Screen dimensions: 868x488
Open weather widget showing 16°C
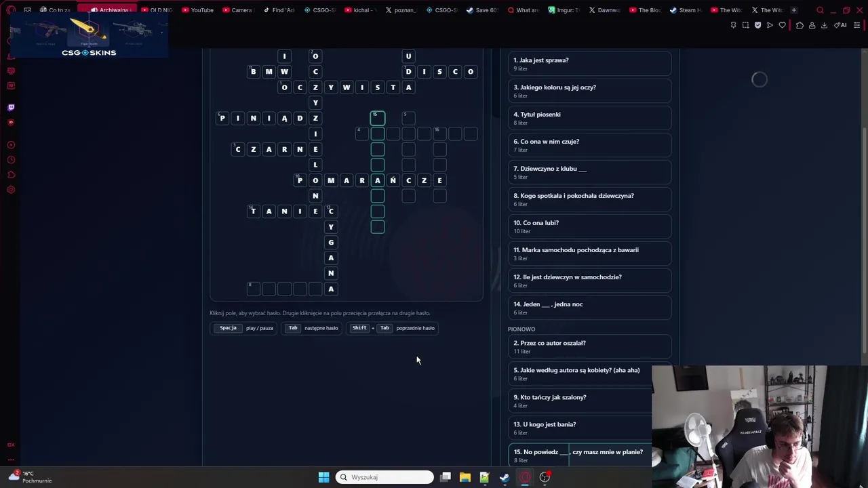tap(30, 477)
